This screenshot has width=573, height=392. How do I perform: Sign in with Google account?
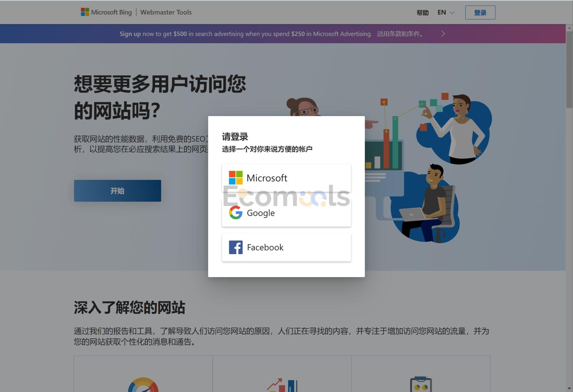coord(286,213)
